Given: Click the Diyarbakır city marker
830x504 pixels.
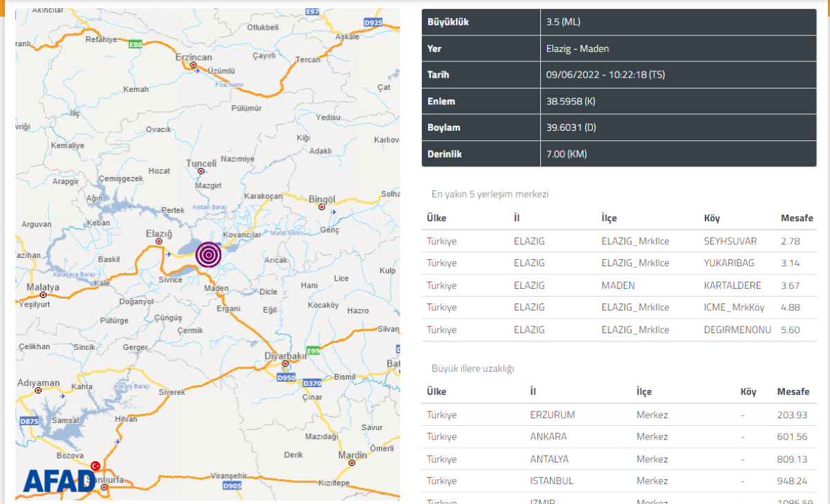Looking at the screenshot, I should (x=285, y=364).
